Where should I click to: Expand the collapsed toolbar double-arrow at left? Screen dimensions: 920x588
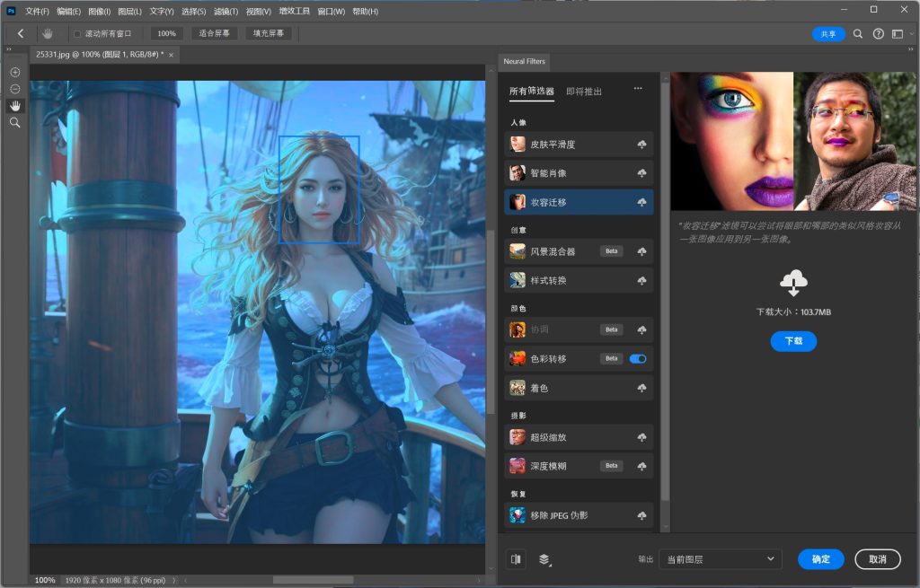(9, 49)
